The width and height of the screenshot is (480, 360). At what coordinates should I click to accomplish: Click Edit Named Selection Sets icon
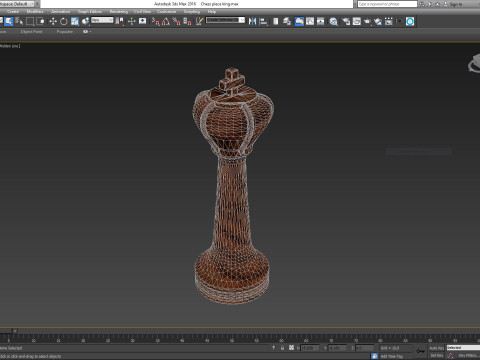tap(199, 21)
